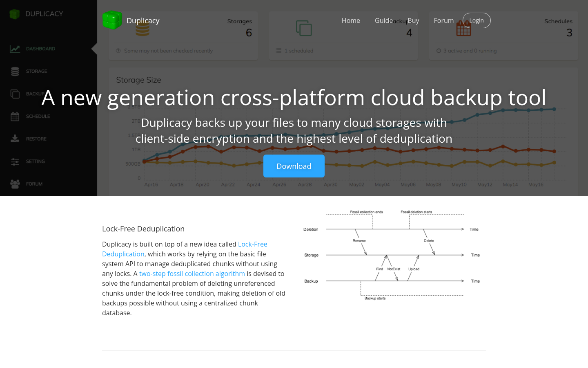Click the Forum people icon in sidebar

click(15, 184)
